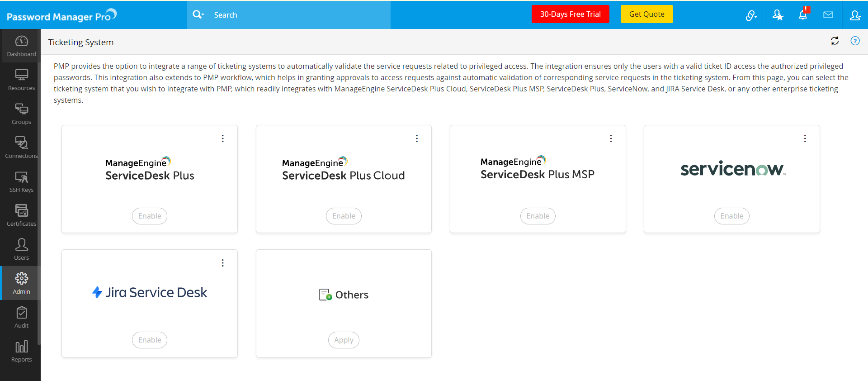Open the help question mark icon

[x=855, y=41]
